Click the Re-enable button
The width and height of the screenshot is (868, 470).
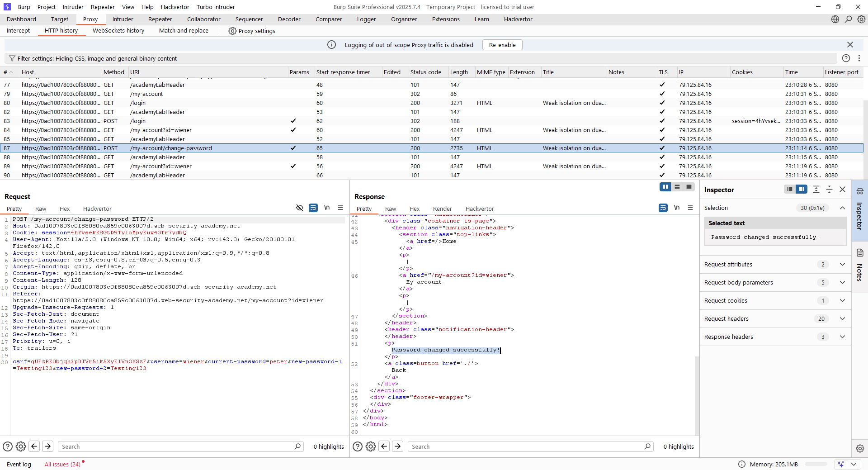pyautogui.click(x=502, y=45)
